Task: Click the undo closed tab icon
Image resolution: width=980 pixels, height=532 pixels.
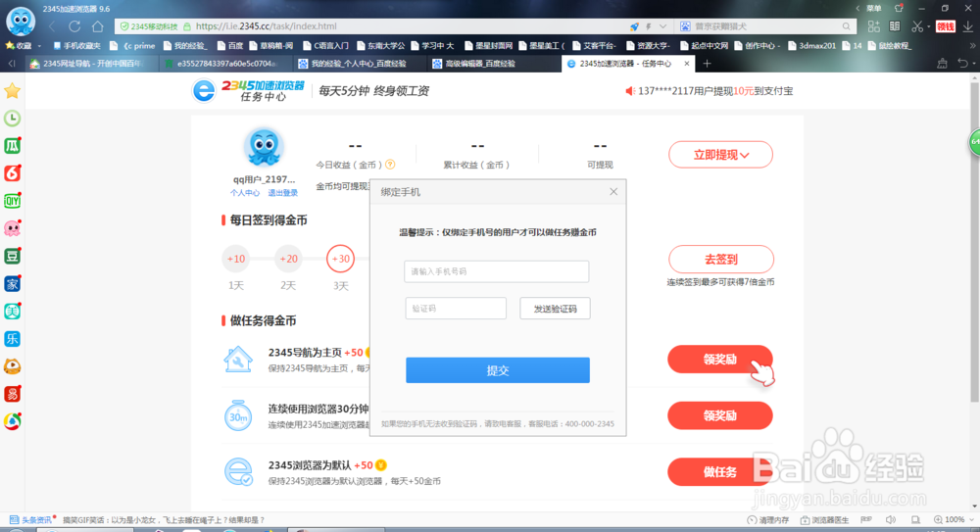Action: click(x=963, y=63)
